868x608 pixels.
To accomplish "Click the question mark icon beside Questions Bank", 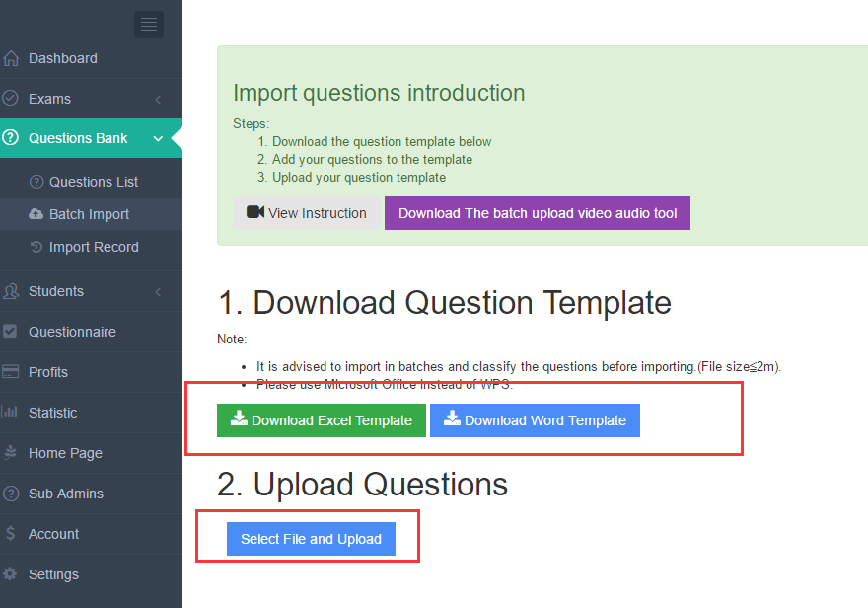I will coord(10,138).
